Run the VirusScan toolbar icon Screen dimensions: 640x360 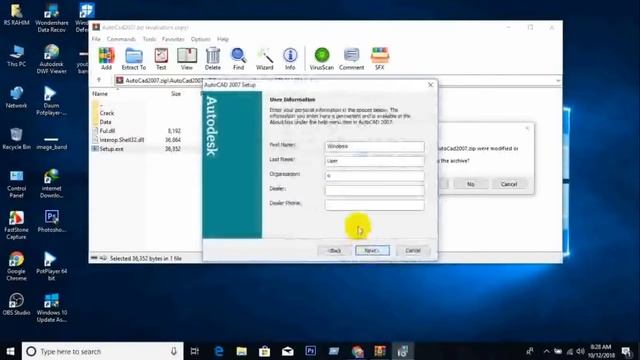(x=322, y=59)
